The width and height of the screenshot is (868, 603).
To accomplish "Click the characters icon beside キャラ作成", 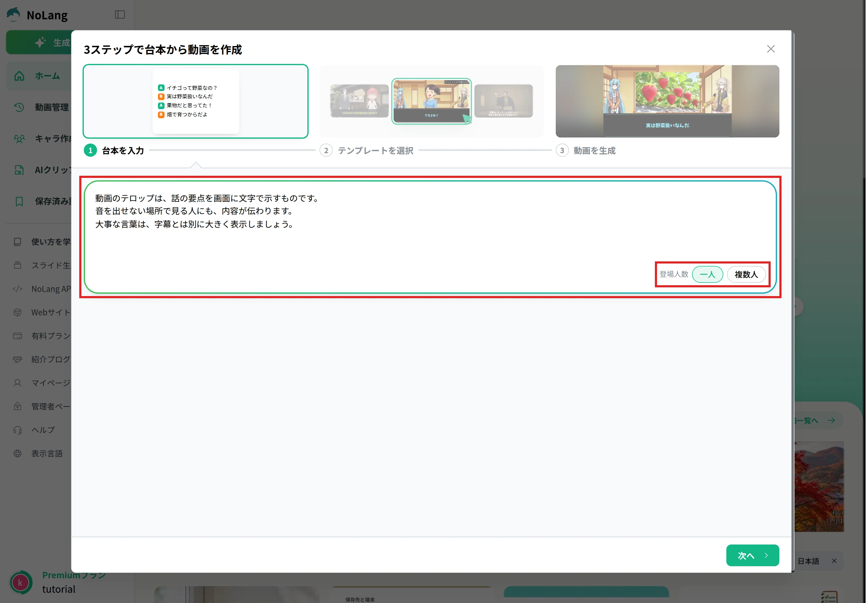I will 19,139.
